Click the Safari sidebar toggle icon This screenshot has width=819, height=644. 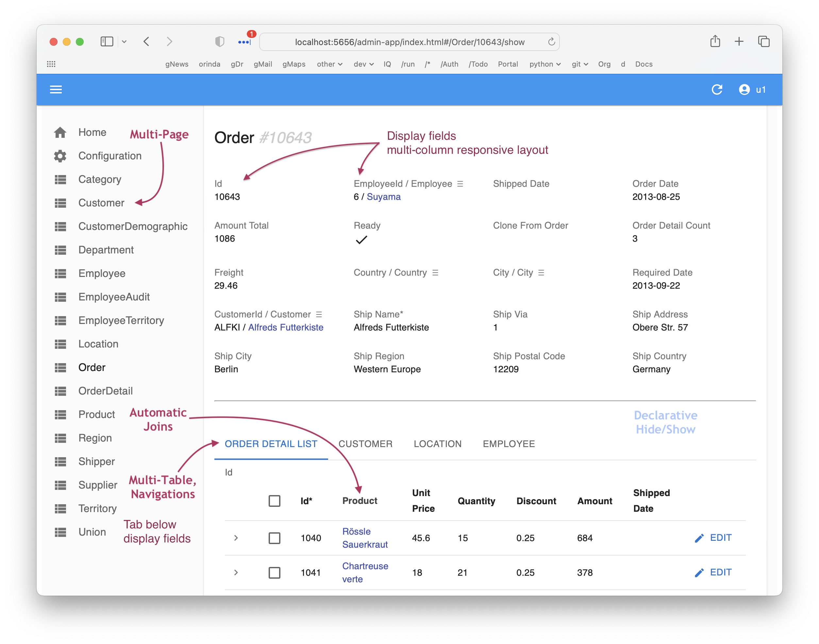107,41
